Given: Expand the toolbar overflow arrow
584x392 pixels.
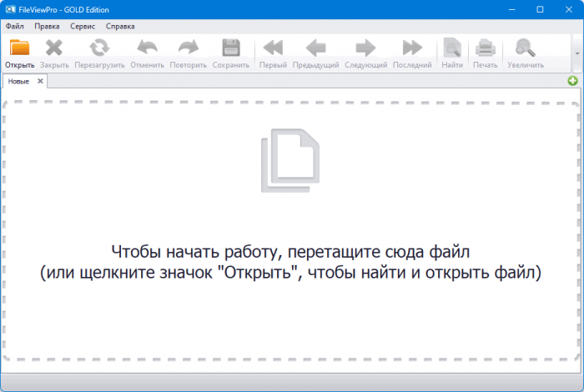Looking at the screenshot, I should (576, 52).
